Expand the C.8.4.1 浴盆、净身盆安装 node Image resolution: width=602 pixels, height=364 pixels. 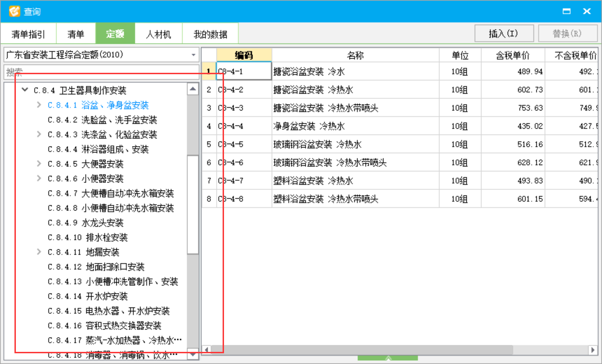(39, 105)
